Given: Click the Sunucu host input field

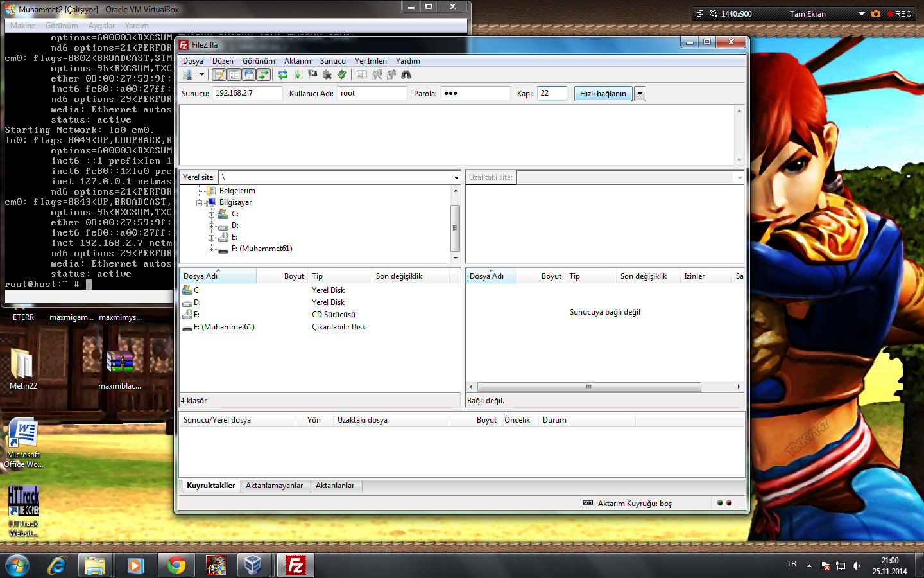Looking at the screenshot, I should pyautogui.click(x=248, y=94).
